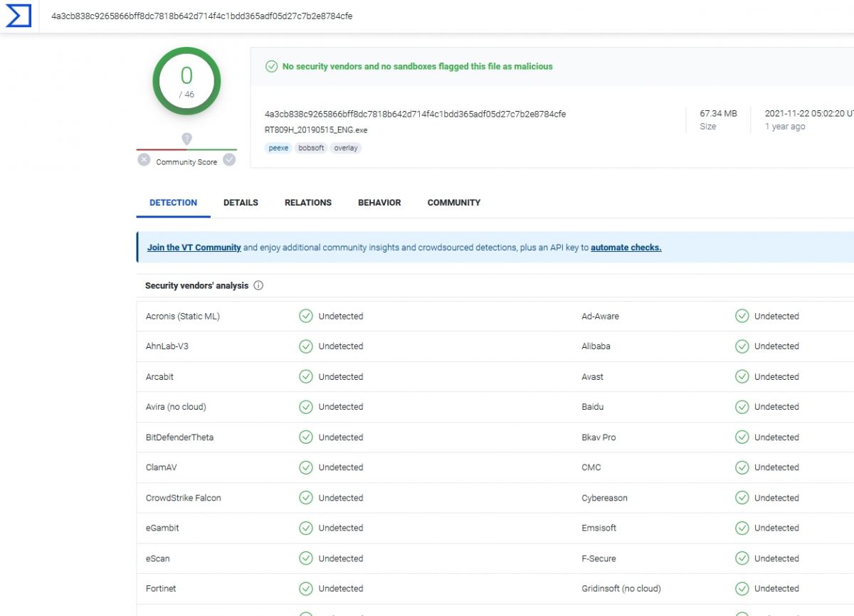The image size is (854, 616).
Task: Click the Undetected check icon for Cybereason
Action: [742, 498]
